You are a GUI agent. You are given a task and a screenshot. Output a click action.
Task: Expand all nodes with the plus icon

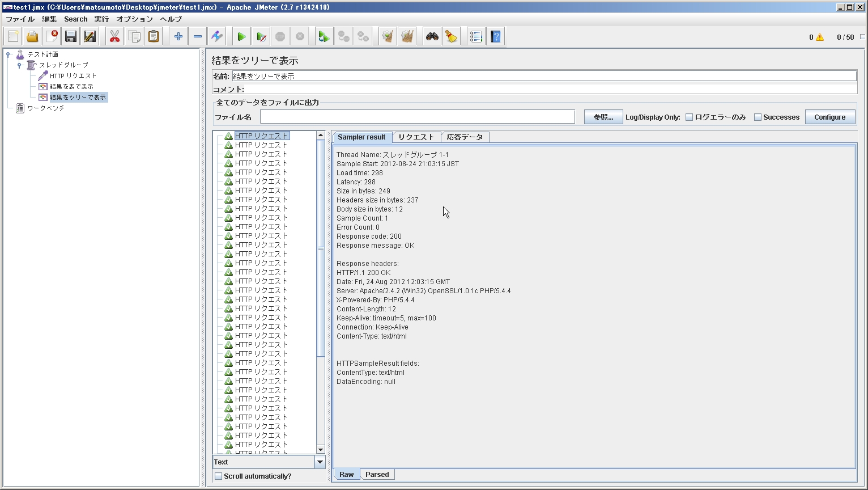pos(178,37)
